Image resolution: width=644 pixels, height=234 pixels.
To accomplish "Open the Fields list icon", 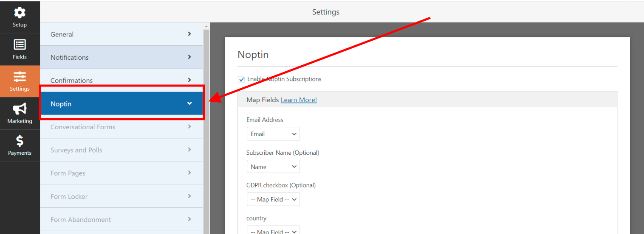I will [x=20, y=45].
